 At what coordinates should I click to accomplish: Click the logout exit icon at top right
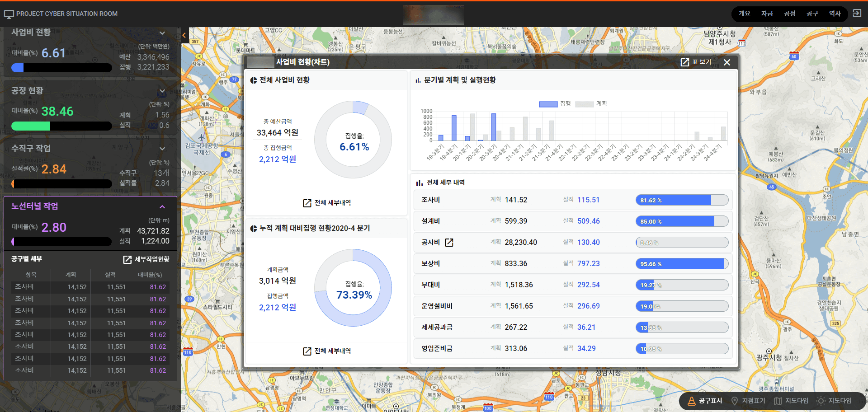click(x=857, y=14)
